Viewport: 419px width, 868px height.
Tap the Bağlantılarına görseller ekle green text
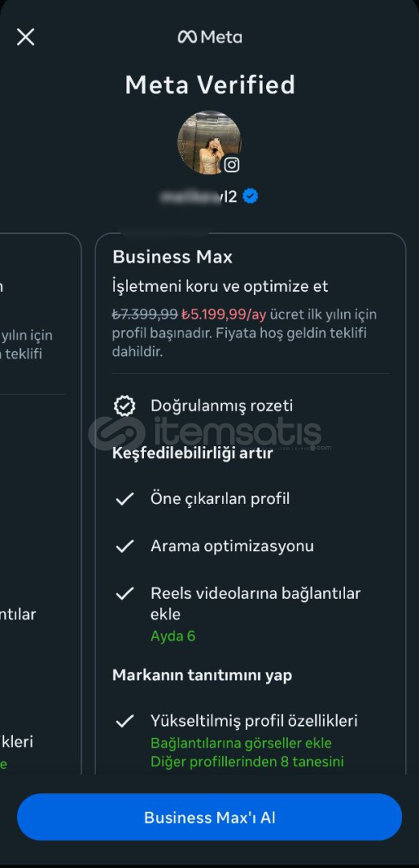click(x=241, y=743)
